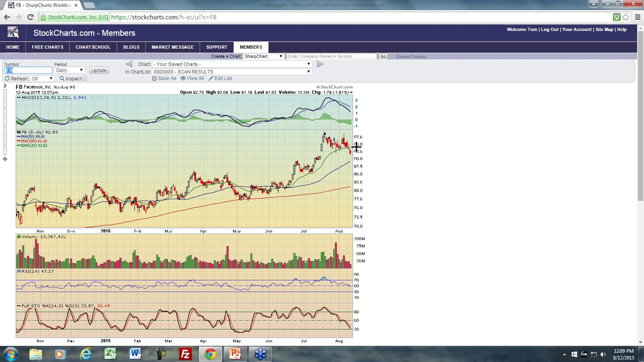
Task: Open the Symbol Catalog link
Action: (x=411, y=57)
